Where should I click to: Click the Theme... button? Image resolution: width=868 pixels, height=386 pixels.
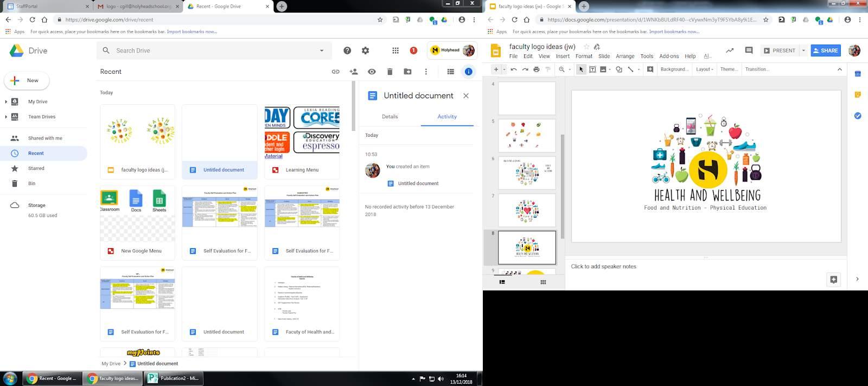[729, 69]
